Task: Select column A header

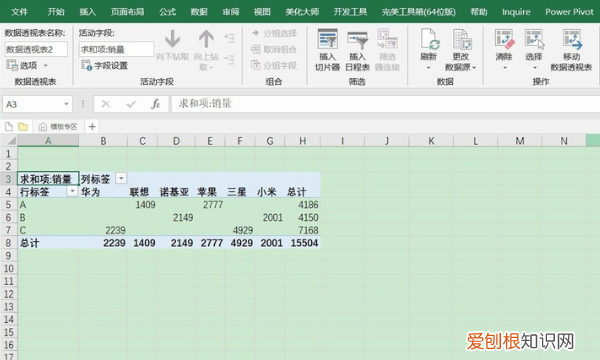Action: point(48,141)
